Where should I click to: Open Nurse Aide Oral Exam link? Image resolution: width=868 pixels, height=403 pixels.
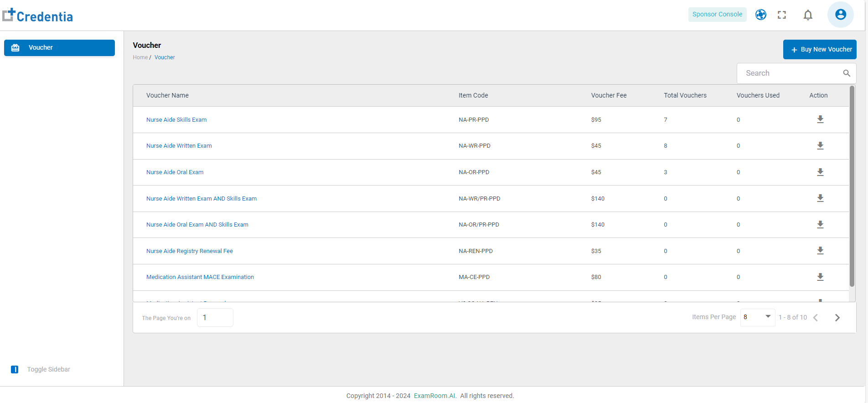pyautogui.click(x=175, y=172)
